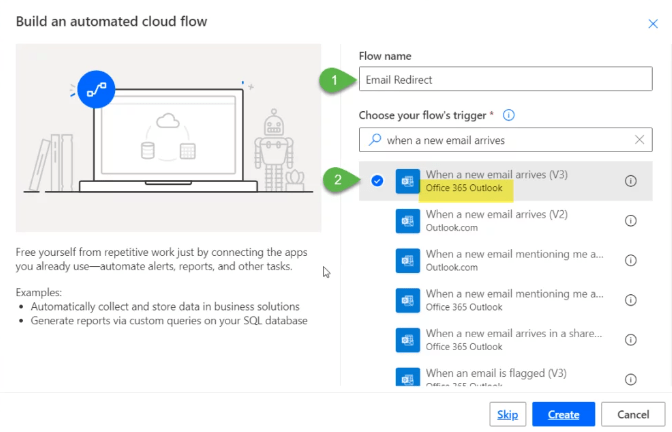Clear the trigger search text

(x=639, y=140)
